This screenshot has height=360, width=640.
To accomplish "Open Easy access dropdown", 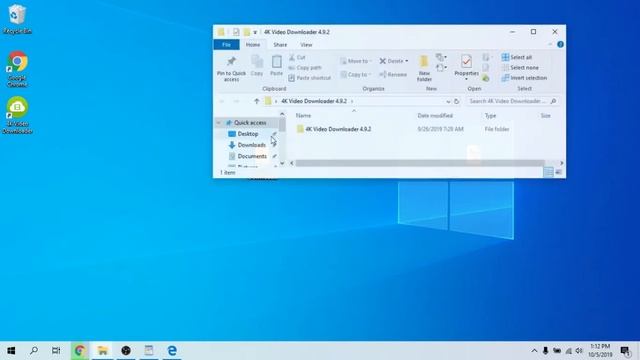I will pyautogui.click(x=441, y=68).
